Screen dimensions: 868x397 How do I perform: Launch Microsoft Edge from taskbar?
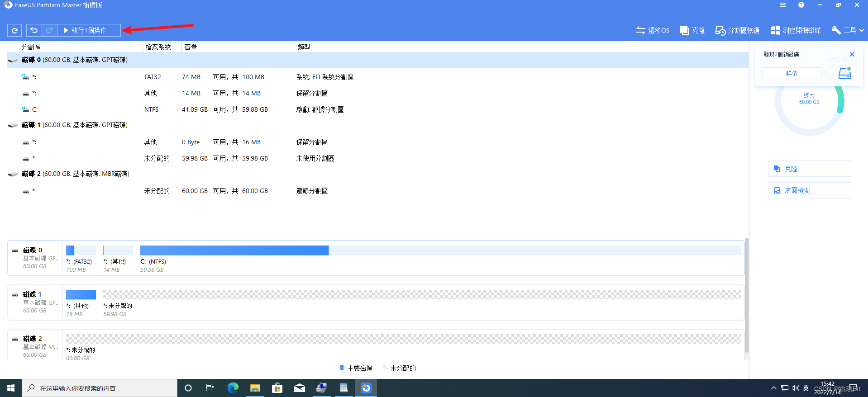[x=233, y=388]
